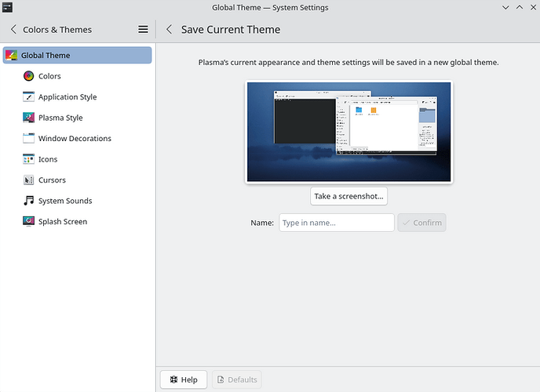Click the System Sounds music note icon
The width and height of the screenshot is (540, 392).
(x=28, y=201)
